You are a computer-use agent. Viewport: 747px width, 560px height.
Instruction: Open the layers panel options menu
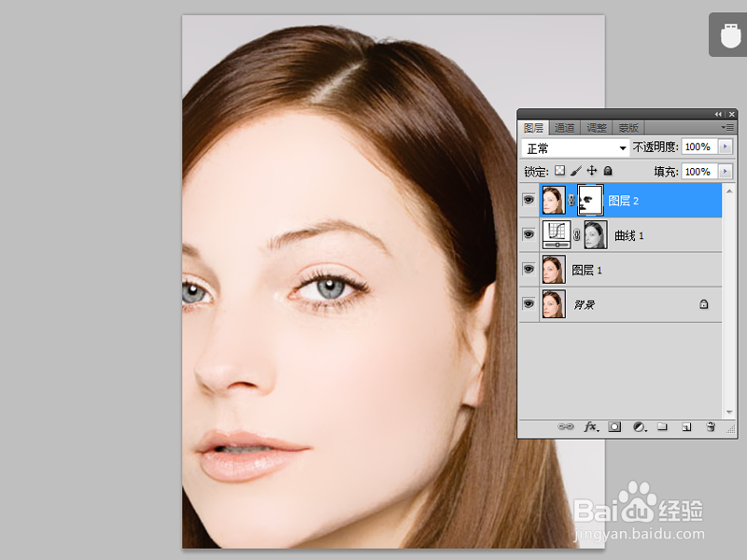pyautogui.click(x=727, y=127)
